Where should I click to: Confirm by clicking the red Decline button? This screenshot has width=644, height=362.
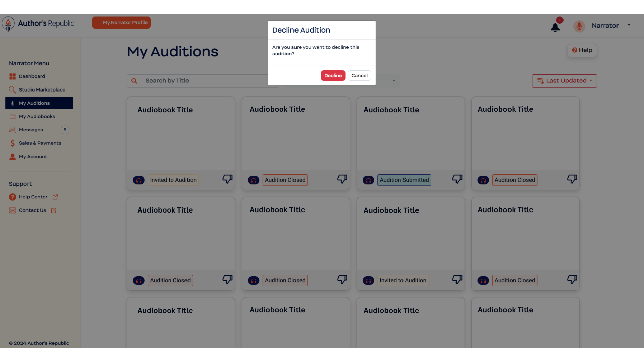click(333, 76)
